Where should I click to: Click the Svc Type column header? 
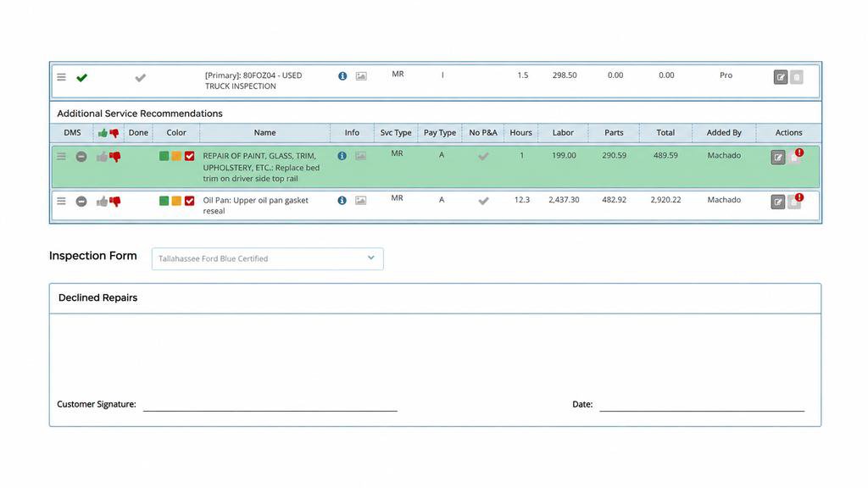(396, 133)
